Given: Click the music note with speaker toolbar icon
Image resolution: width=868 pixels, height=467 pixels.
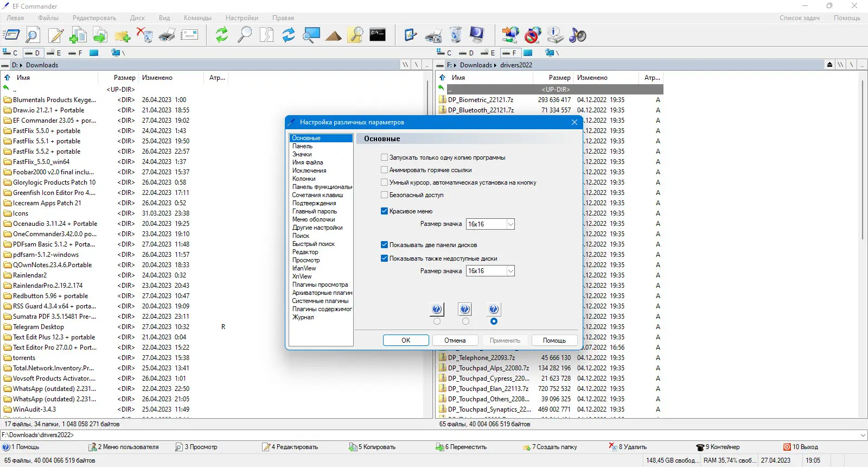Looking at the screenshot, I should 577,35.
